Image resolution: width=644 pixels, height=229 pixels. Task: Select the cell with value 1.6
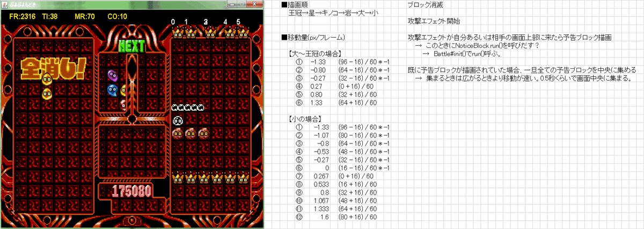point(324,216)
